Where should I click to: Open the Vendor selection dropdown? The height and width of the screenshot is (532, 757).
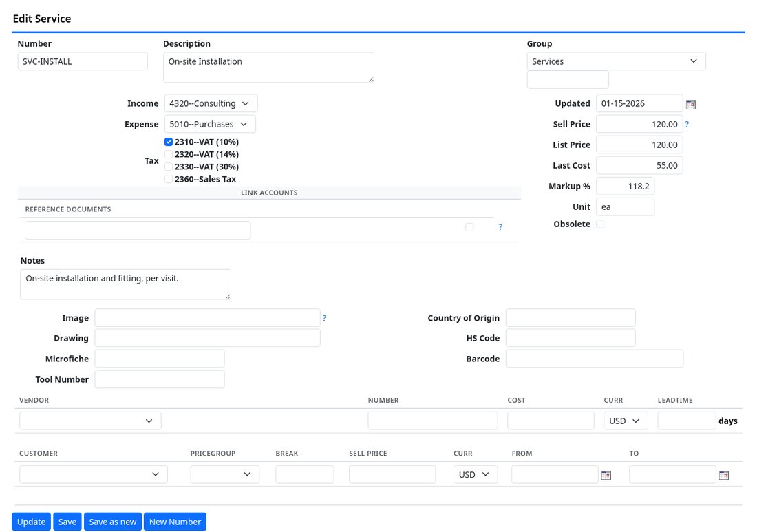[90, 421]
